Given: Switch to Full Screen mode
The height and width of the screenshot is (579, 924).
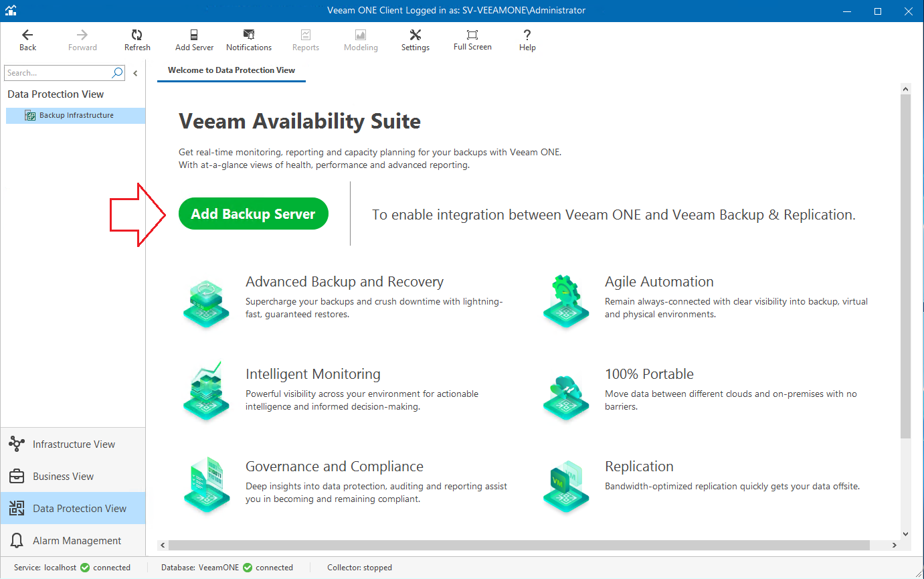Looking at the screenshot, I should pos(472,40).
